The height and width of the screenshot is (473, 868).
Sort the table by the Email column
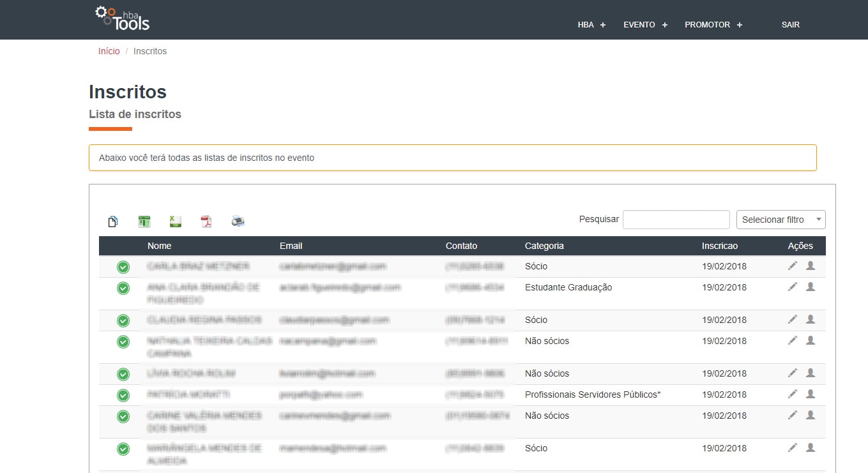291,246
